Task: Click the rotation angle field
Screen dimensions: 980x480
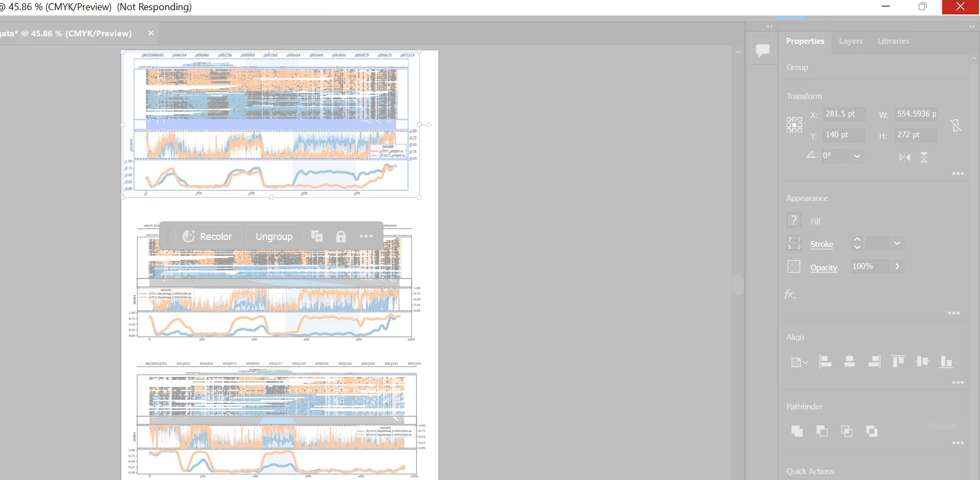Action: [836, 156]
